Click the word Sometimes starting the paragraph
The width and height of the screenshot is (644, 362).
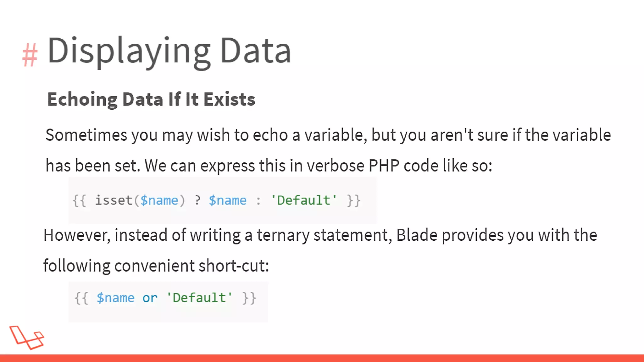[86, 135]
